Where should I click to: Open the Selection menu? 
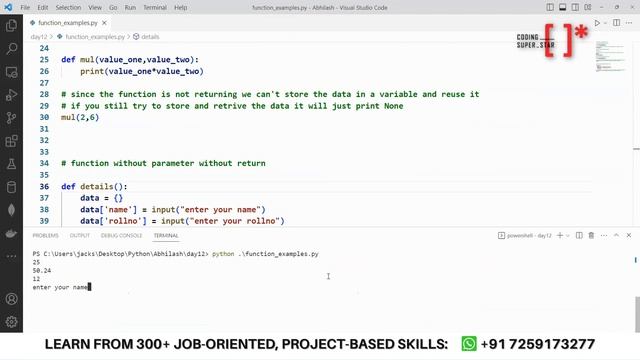pos(68,7)
